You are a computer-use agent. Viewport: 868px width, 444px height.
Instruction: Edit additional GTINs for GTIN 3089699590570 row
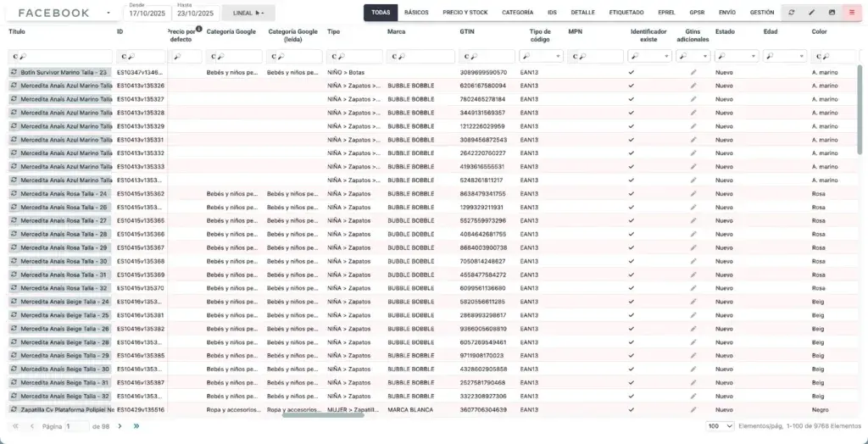pyautogui.click(x=693, y=73)
